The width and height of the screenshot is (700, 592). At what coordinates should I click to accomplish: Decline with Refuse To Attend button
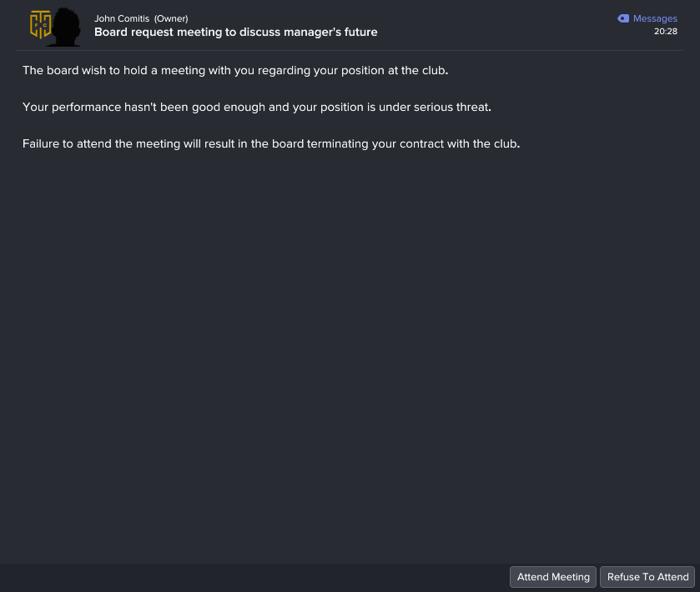[647, 577]
